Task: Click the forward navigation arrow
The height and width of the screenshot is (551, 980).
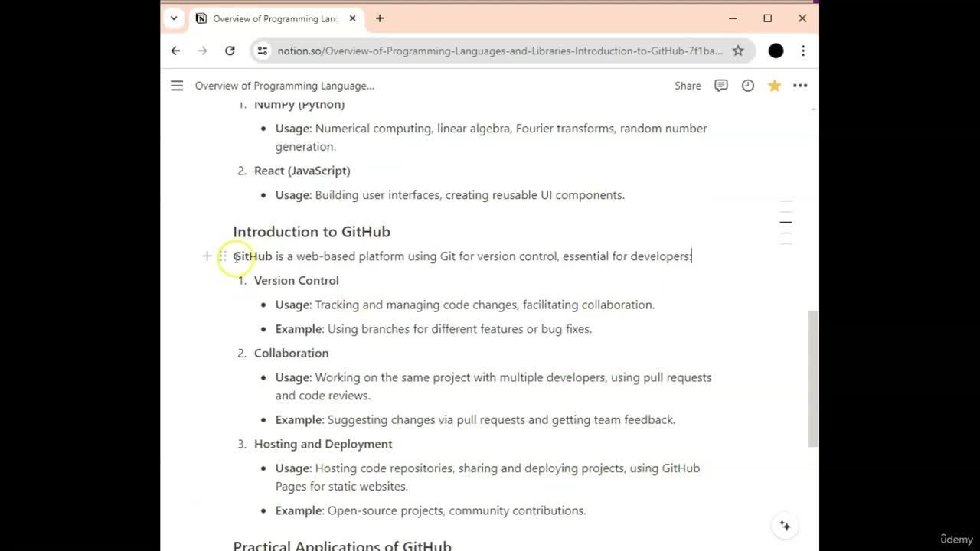Action: (x=202, y=51)
